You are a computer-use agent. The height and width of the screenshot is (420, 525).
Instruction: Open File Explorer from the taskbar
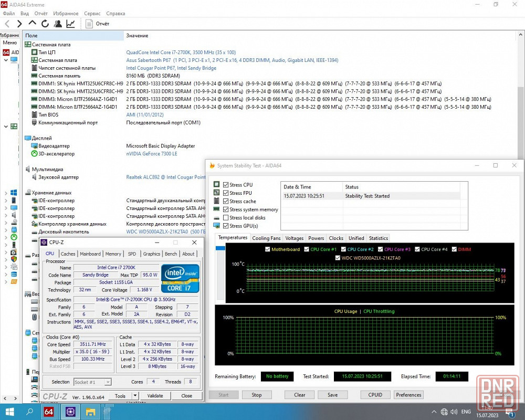pos(90,412)
